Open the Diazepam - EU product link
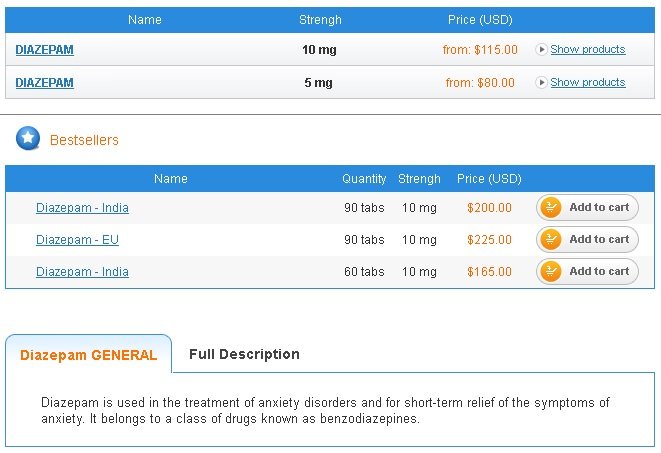661x453 pixels. point(77,240)
